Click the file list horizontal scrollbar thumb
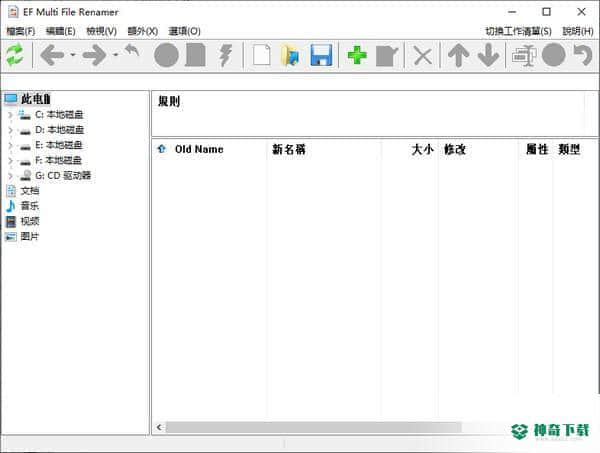The image size is (600, 453). (x=314, y=427)
